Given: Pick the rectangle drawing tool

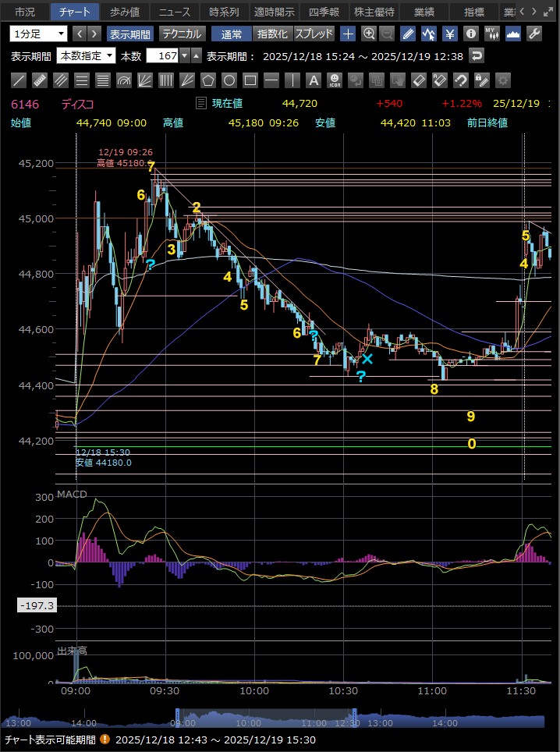Looking at the screenshot, I should (x=250, y=80).
